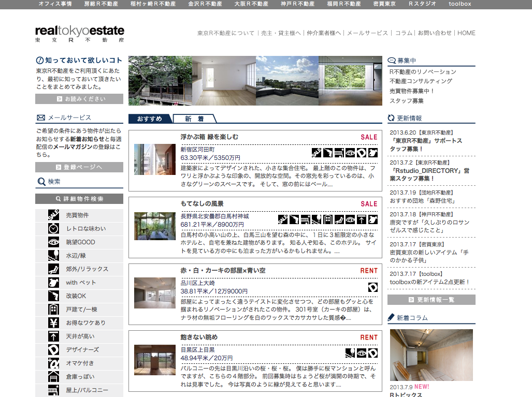Click the high-ceiling arrow icon in もてなしの風景 listing

point(362,219)
